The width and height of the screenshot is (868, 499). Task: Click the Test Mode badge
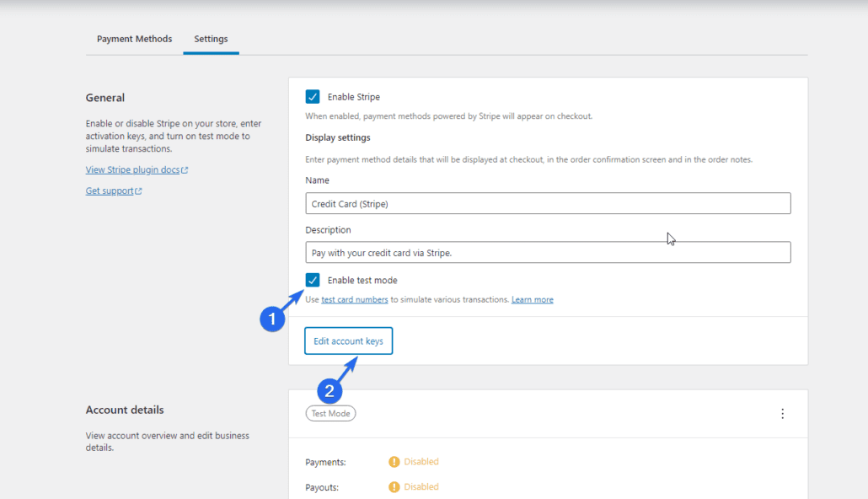(330, 413)
